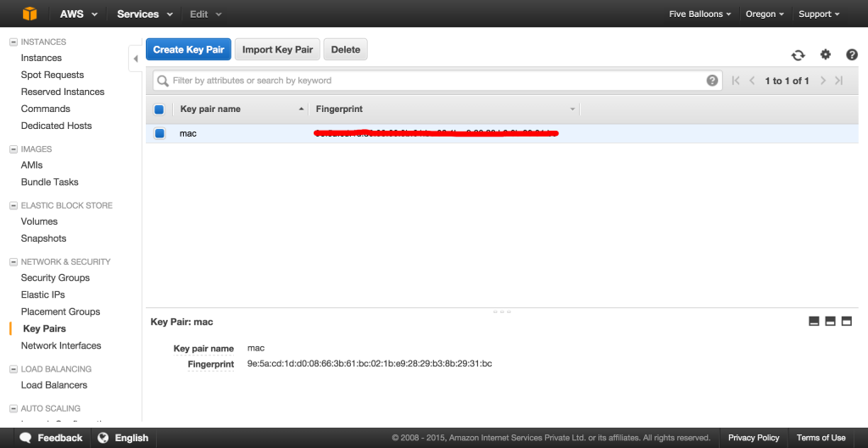Click the fingerprint value in details pane
Viewport: 868px width, 448px height.
click(370, 364)
